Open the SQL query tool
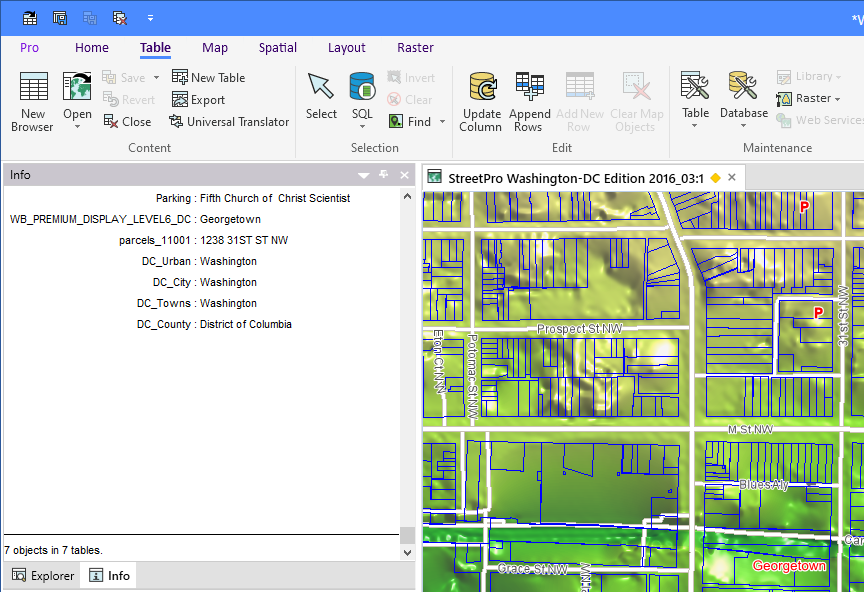Image resolution: width=864 pixels, height=592 pixels. 361,98
